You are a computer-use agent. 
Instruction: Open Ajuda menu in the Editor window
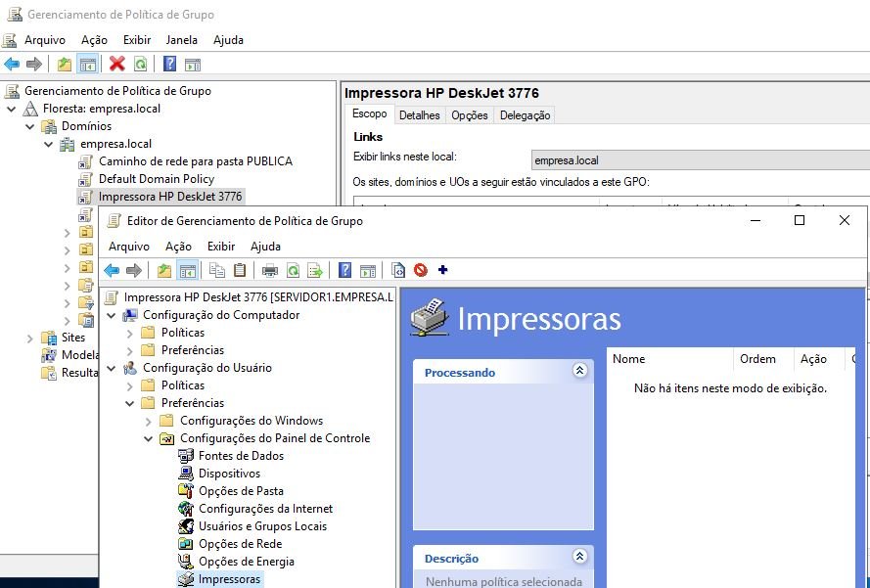pos(265,247)
